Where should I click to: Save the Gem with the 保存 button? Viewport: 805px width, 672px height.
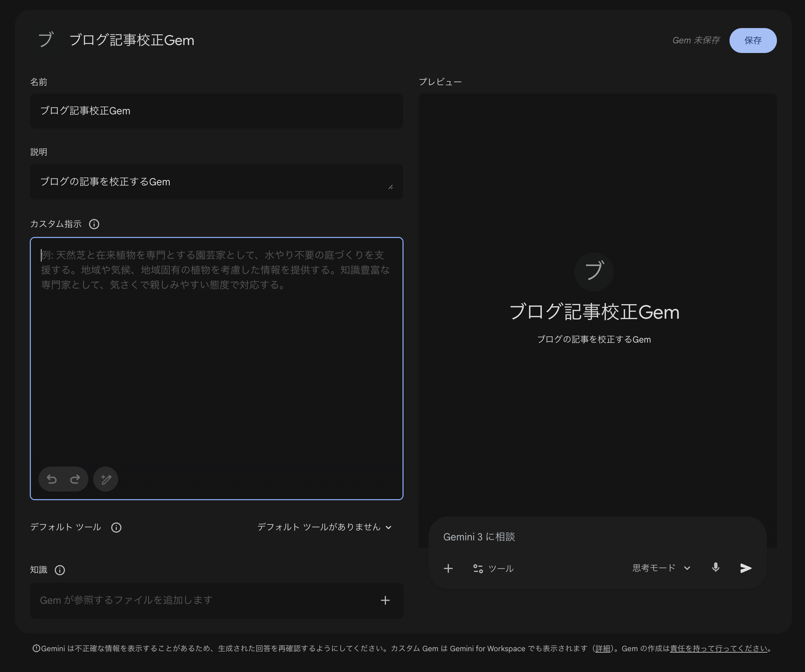point(752,40)
